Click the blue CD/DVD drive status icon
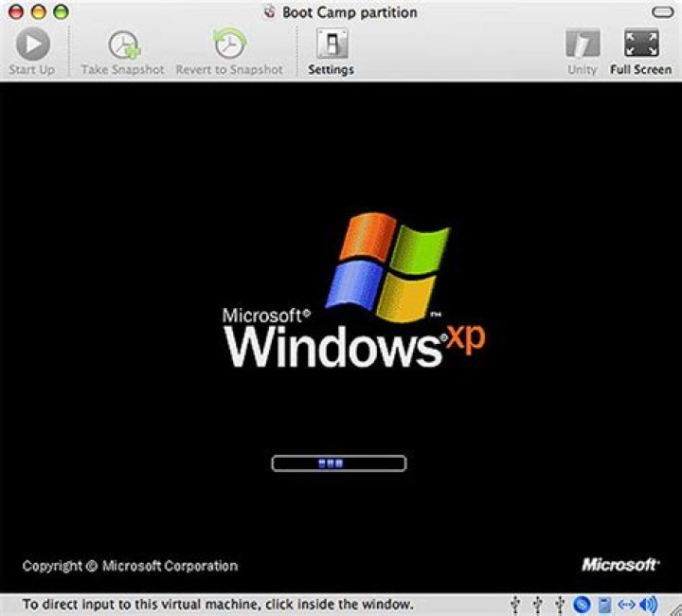Image resolution: width=682 pixels, height=616 pixels. [582, 605]
